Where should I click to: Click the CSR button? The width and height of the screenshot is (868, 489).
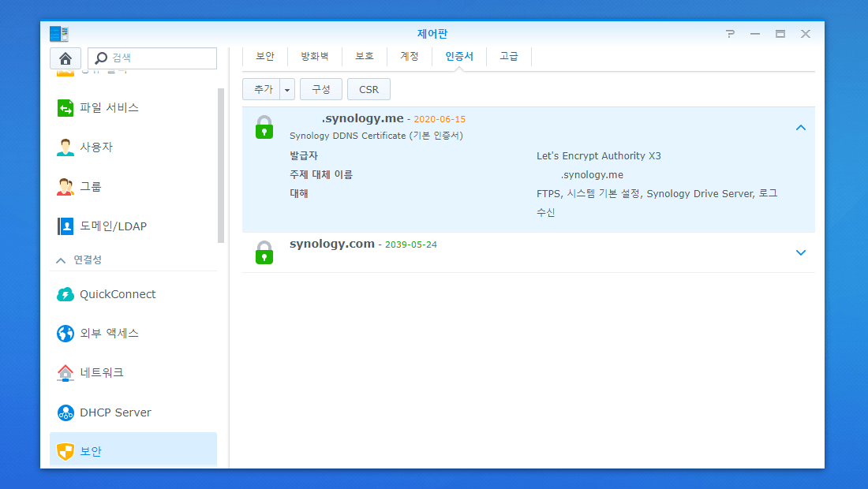click(369, 90)
